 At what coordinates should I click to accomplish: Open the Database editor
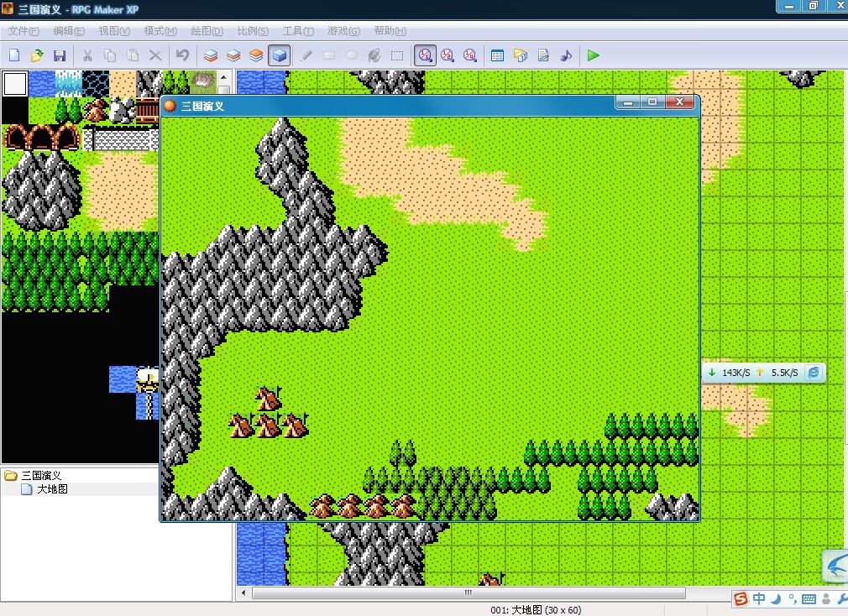tap(497, 55)
